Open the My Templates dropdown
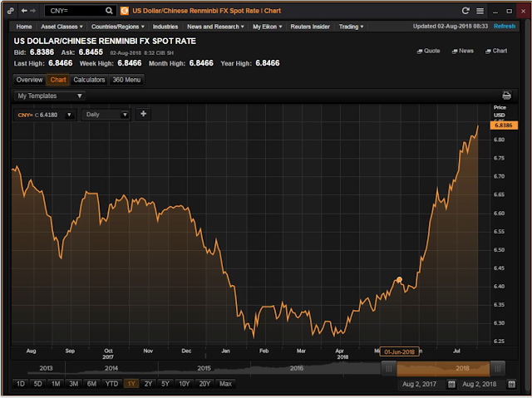Screen dimensions: 532x398 pyautogui.click(x=50, y=96)
